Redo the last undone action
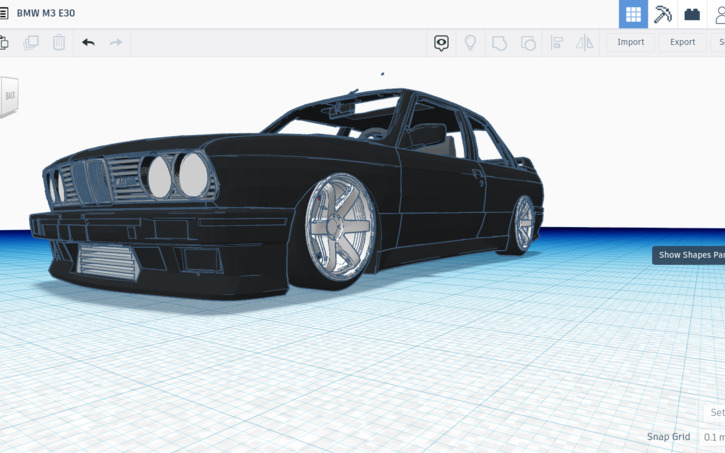Viewport: 725px width, 453px height. click(116, 43)
